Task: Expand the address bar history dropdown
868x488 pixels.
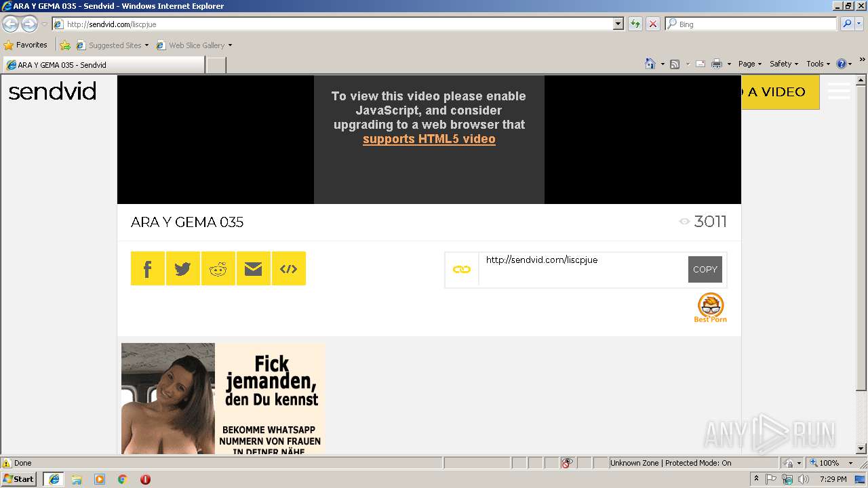Action: point(618,24)
